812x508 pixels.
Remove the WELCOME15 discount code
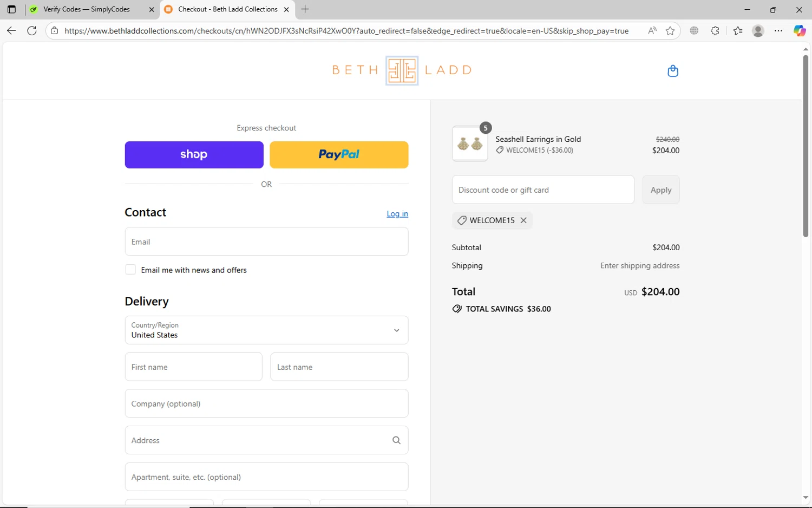[523, 220]
